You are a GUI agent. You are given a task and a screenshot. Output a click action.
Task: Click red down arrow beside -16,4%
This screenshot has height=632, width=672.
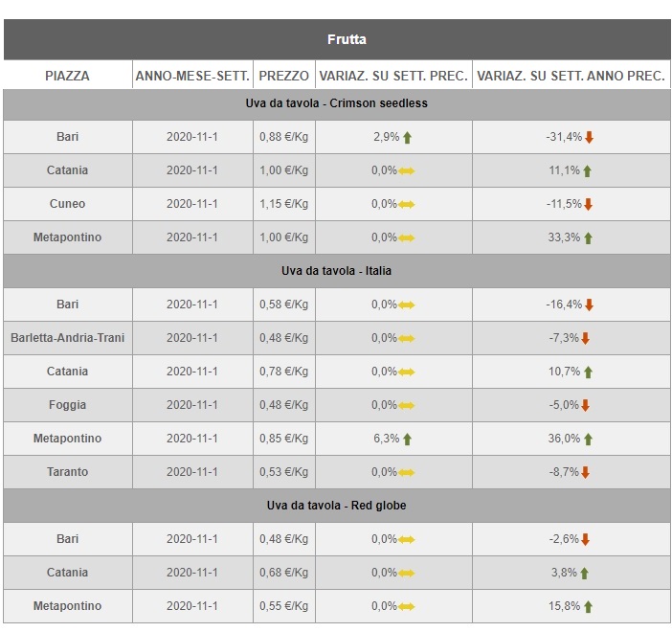[x=590, y=305]
